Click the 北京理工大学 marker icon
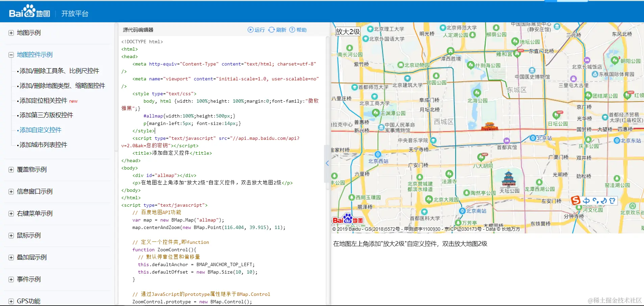The height and width of the screenshot is (306, 644). [x=370, y=29]
